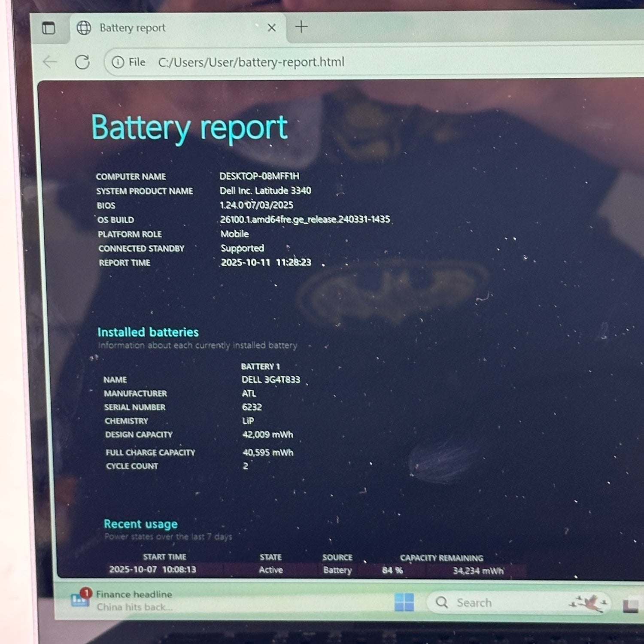Open the Windows Start menu

(x=404, y=602)
